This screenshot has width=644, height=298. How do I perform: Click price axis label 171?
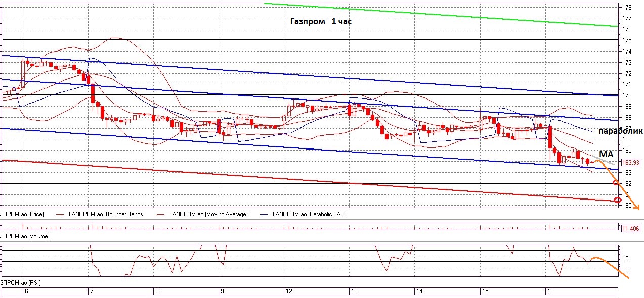pos(626,84)
